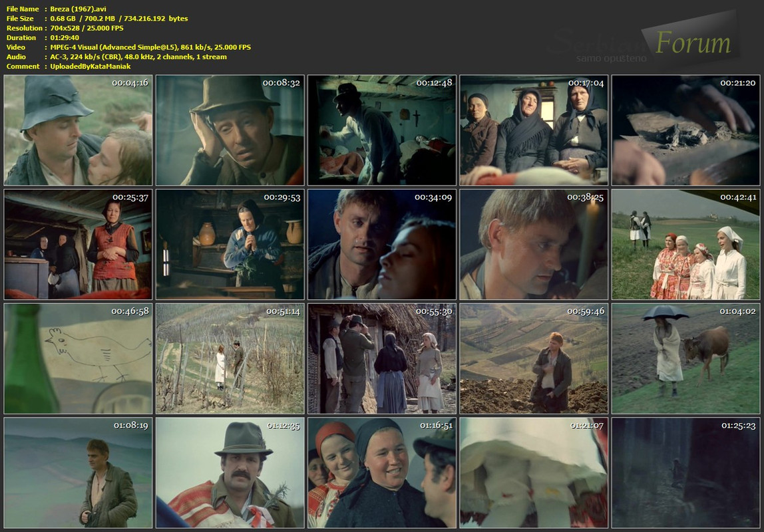Click the File Name label

click(x=23, y=9)
